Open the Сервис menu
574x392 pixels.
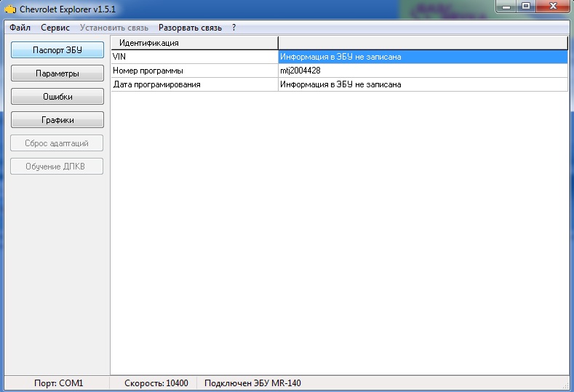pos(55,28)
